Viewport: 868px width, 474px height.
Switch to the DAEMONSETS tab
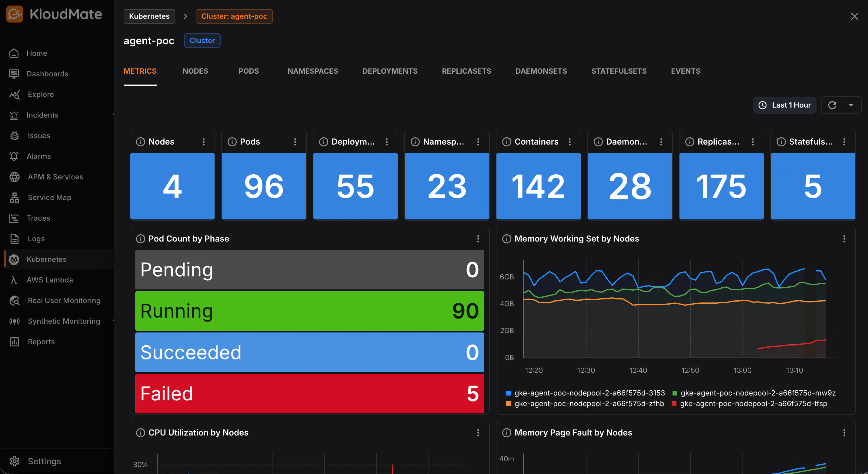[x=541, y=71]
